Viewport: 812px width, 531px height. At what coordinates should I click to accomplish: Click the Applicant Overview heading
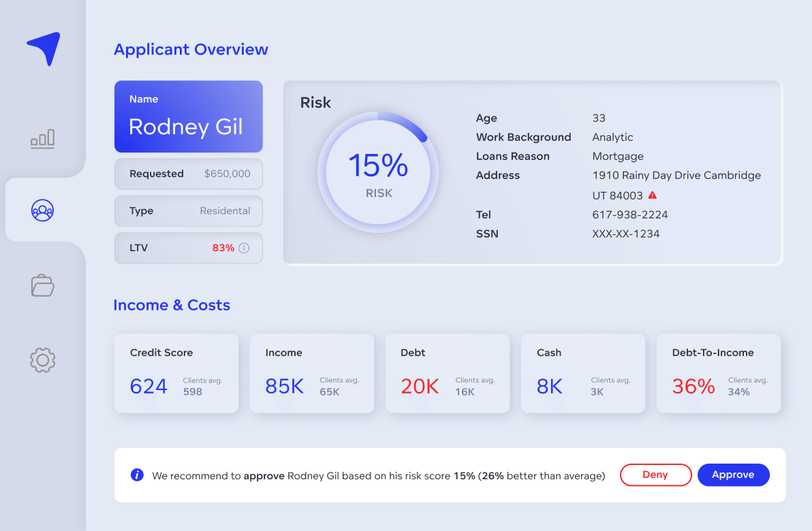tap(191, 49)
